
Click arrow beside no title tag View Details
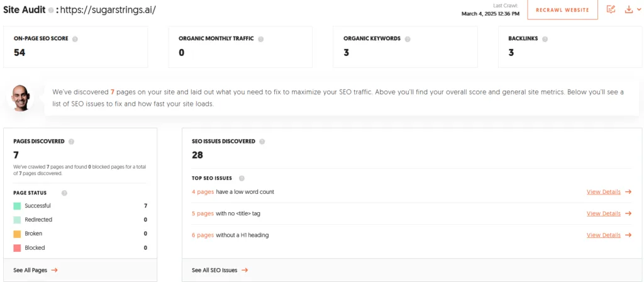[628, 213]
